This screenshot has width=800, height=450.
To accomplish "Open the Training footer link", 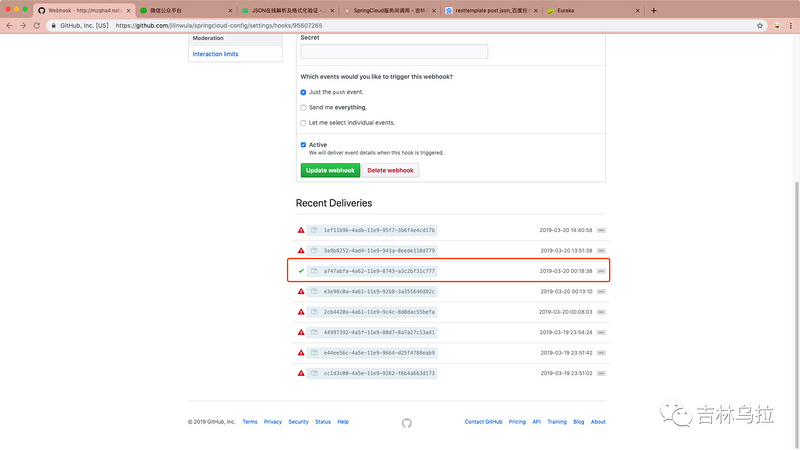I will [557, 422].
